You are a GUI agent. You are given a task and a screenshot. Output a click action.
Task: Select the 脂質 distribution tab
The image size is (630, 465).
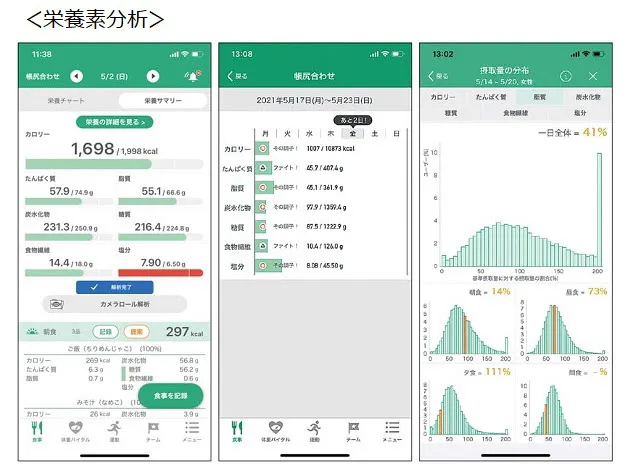[x=539, y=97]
